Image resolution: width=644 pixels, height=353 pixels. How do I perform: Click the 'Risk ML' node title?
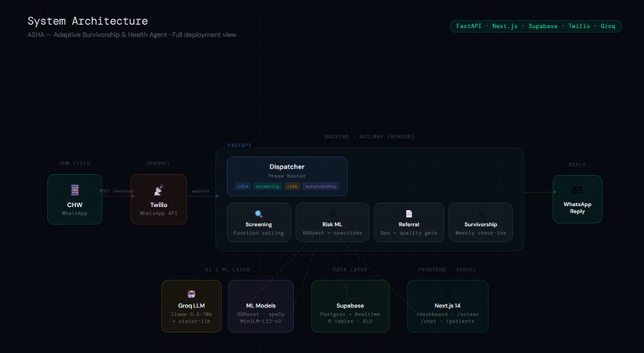point(332,224)
